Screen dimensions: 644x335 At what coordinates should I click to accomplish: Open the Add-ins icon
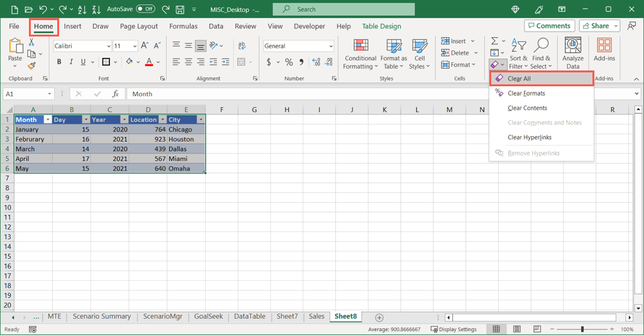[x=604, y=47]
